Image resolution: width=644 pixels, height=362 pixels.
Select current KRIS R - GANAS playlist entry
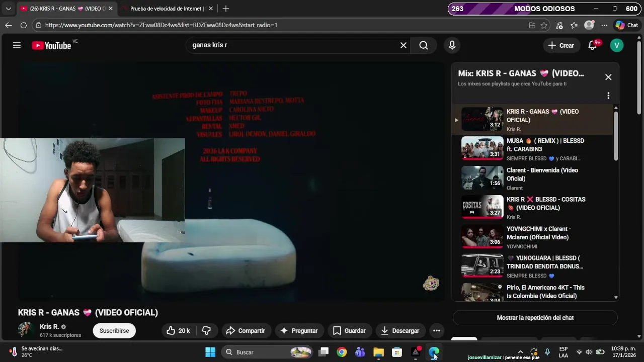[x=533, y=120]
